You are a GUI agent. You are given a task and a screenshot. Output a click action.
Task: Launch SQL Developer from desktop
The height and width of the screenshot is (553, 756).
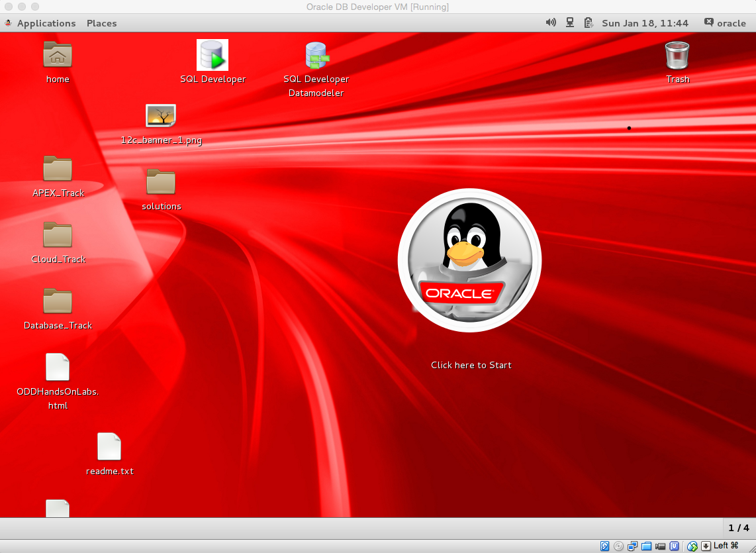(x=212, y=55)
